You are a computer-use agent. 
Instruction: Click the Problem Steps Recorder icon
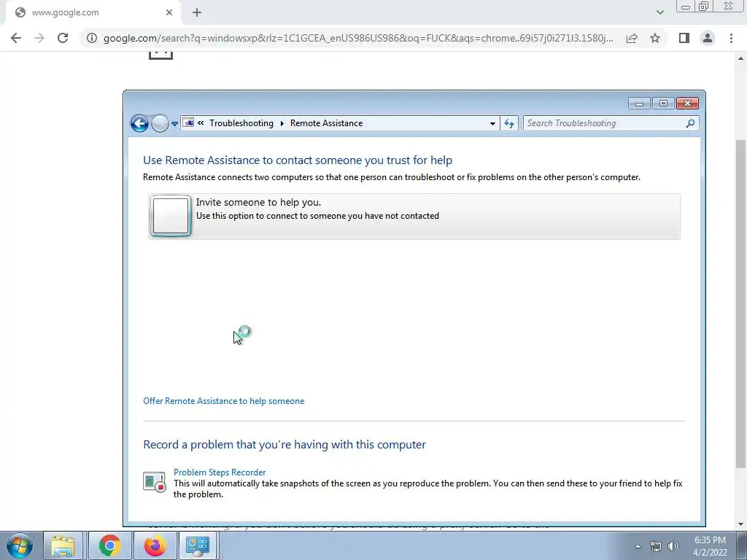tap(155, 482)
